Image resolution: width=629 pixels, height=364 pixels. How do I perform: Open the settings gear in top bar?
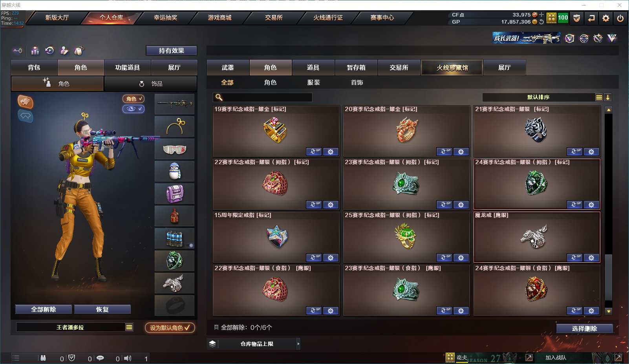[606, 18]
